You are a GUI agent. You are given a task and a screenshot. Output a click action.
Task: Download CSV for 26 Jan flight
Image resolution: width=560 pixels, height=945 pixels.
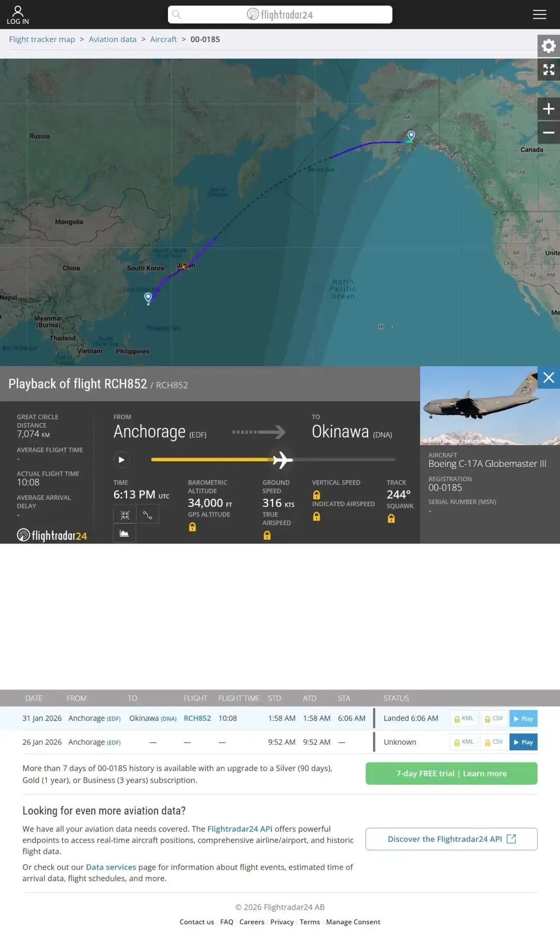[x=494, y=742]
